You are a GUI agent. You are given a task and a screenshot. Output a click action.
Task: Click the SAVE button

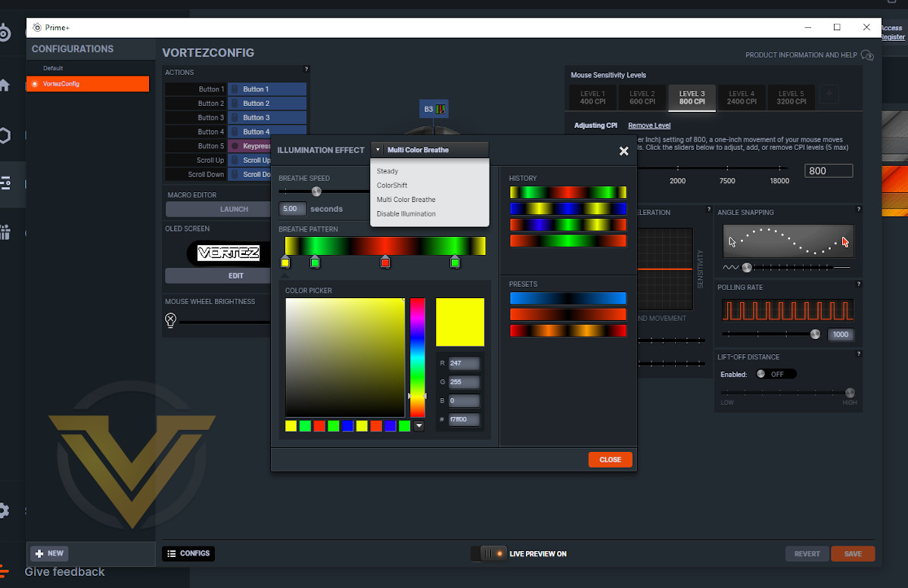[853, 554]
